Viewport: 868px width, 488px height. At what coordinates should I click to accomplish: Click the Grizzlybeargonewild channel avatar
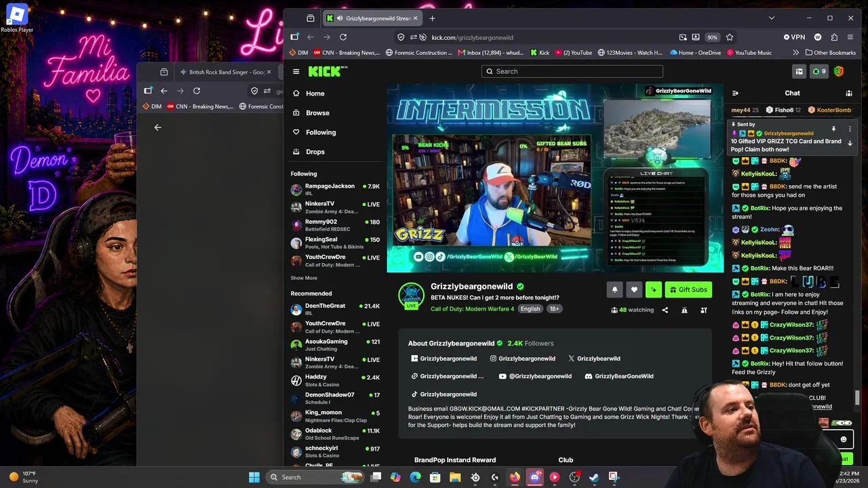pyautogui.click(x=411, y=296)
